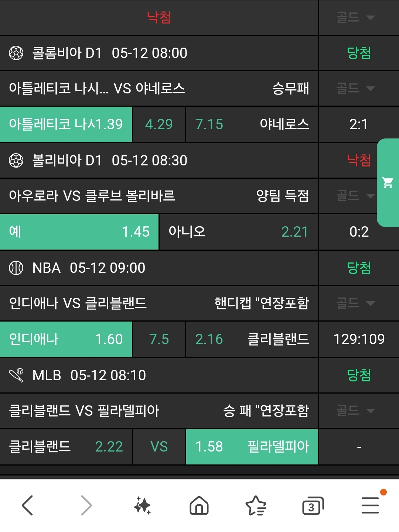This screenshot has width=399, height=532.
Task: Open 골드 dropdown in the 핸디캡 row
Action: (355, 303)
